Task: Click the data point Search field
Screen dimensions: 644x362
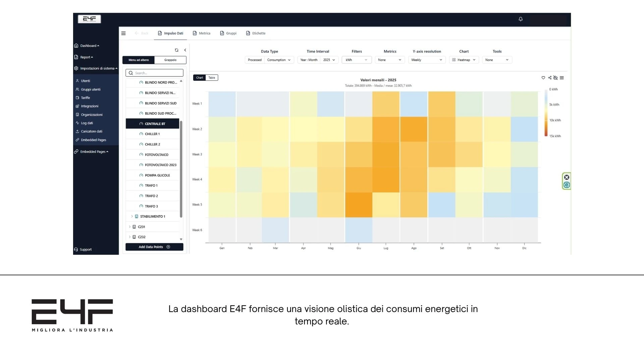Action: coord(154,73)
